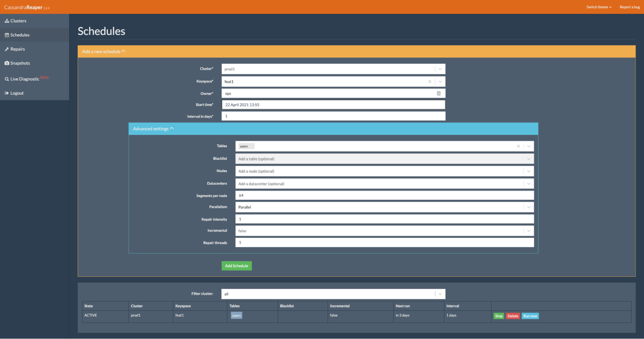Open the Switch theme menu
The height and width of the screenshot is (339, 644).
click(x=599, y=7)
